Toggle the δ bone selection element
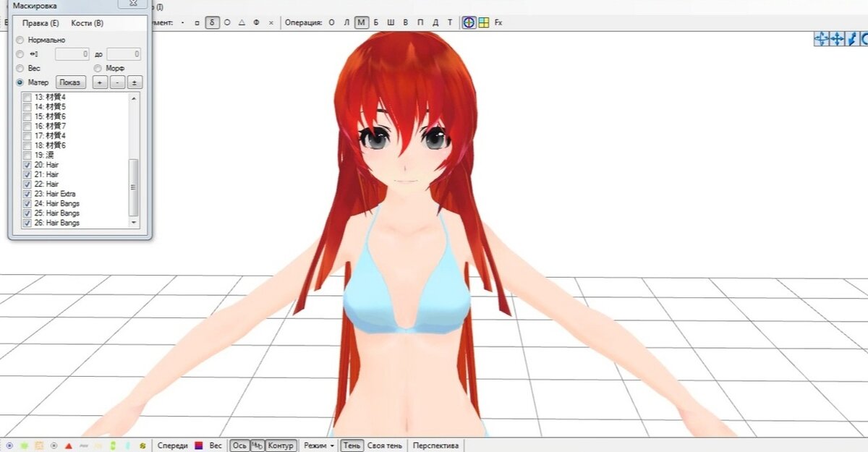Viewport: 868px width, 452px height. pyautogui.click(x=212, y=22)
